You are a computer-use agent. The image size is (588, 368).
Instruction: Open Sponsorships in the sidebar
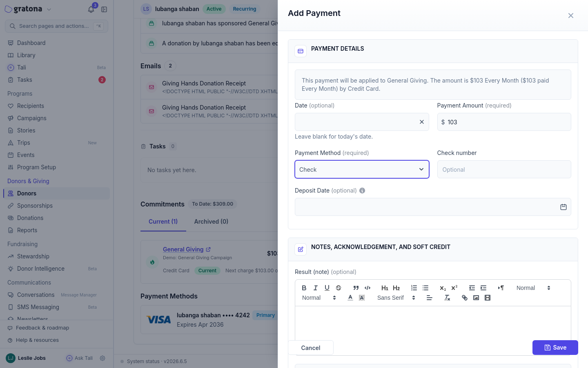click(56, 206)
